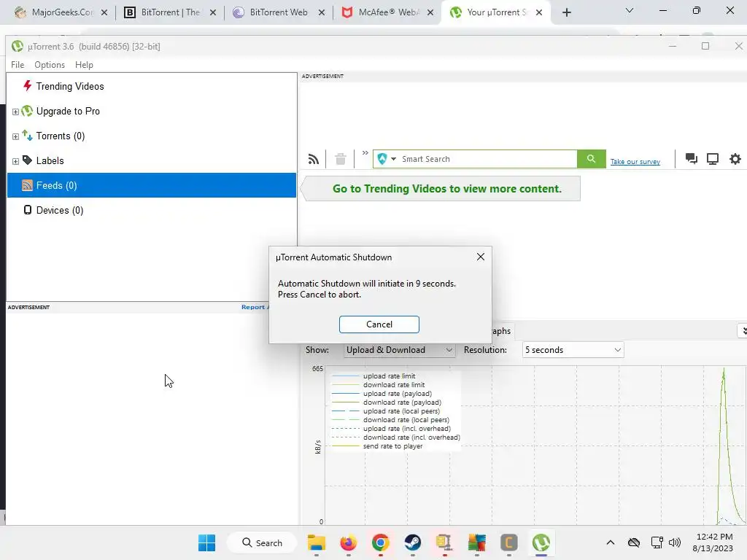Viewport: 747px width, 560px height.
Task: Open the chat bubbles icon
Action: pos(692,158)
